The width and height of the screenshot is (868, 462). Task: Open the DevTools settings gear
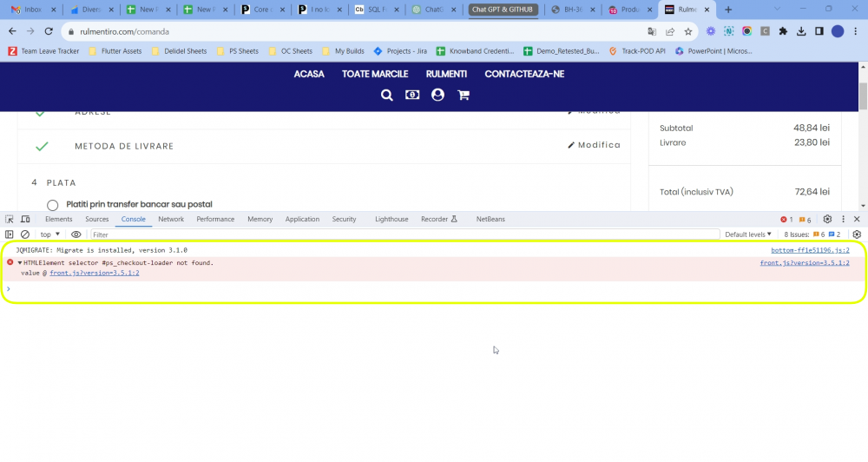827,220
